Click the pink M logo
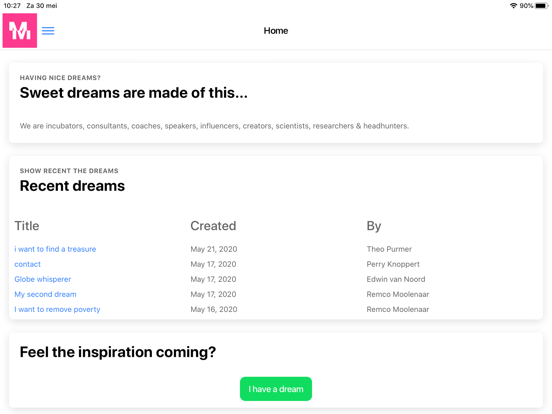Screen dimensions: 552x414 pos(20,31)
